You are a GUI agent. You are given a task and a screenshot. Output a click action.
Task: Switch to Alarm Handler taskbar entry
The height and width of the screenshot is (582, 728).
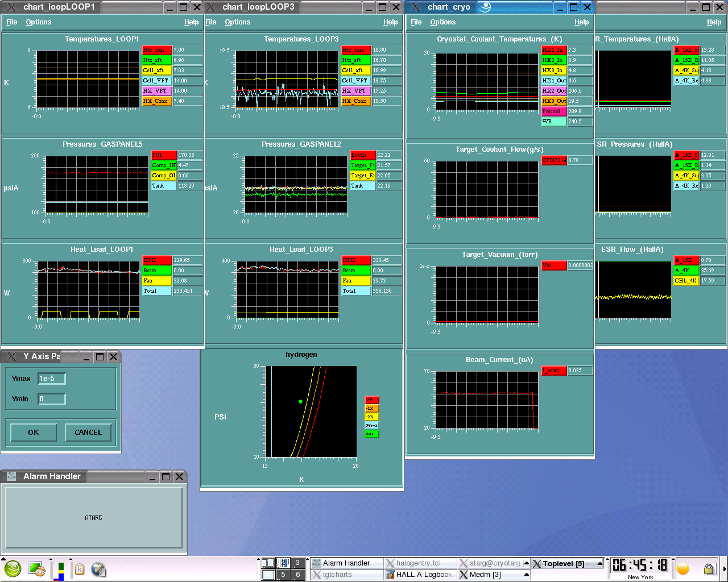pyautogui.click(x=347, y=563)
